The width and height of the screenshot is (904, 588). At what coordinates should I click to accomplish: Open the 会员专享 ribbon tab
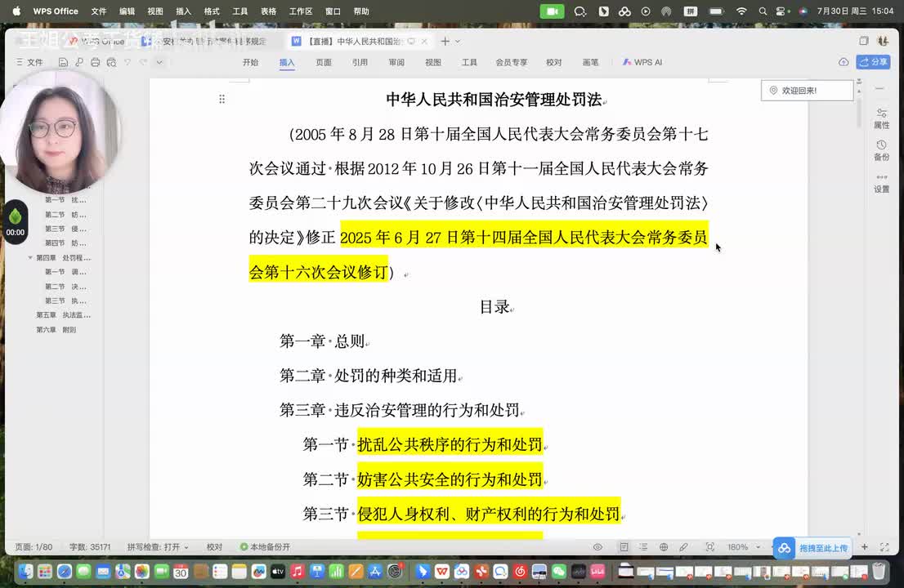pos(512,62)
